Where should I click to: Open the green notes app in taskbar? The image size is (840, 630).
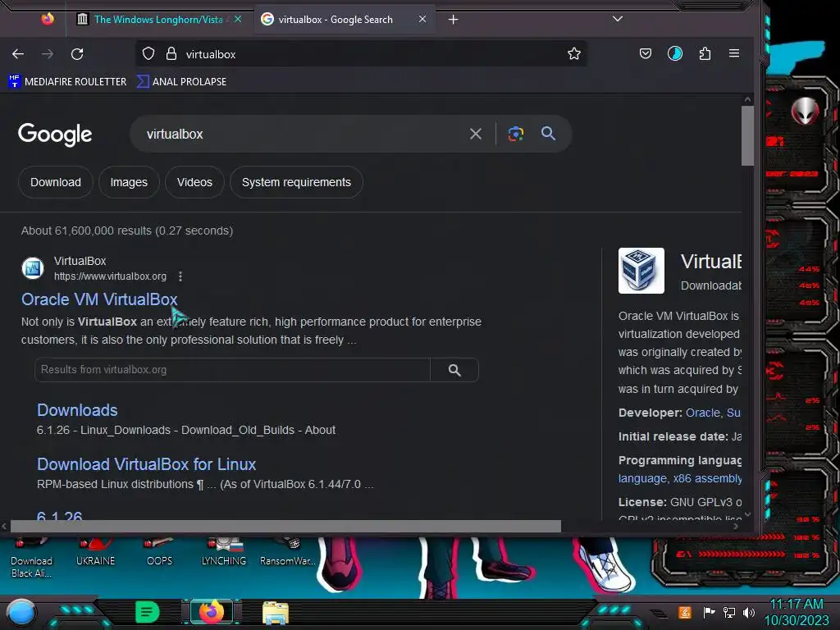tap(148, 612)
